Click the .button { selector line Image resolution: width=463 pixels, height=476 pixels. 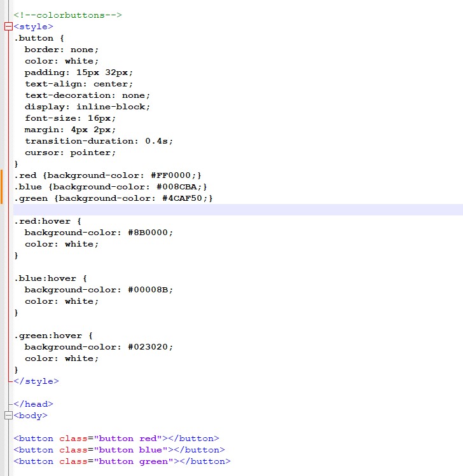tap(39, 38)
